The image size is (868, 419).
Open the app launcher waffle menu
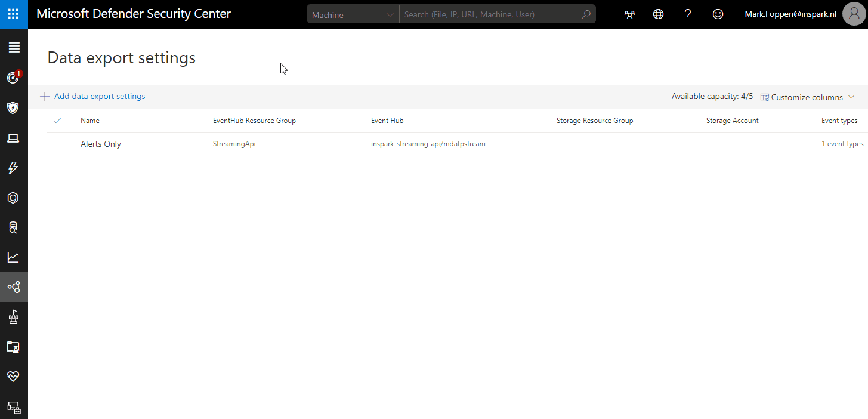pyautogui.click(x=14, y=14)
